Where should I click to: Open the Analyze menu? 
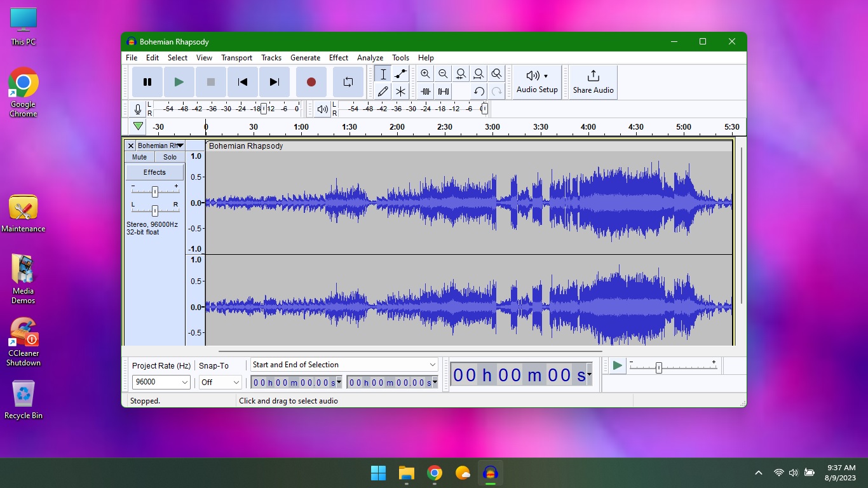coord(370,58)
